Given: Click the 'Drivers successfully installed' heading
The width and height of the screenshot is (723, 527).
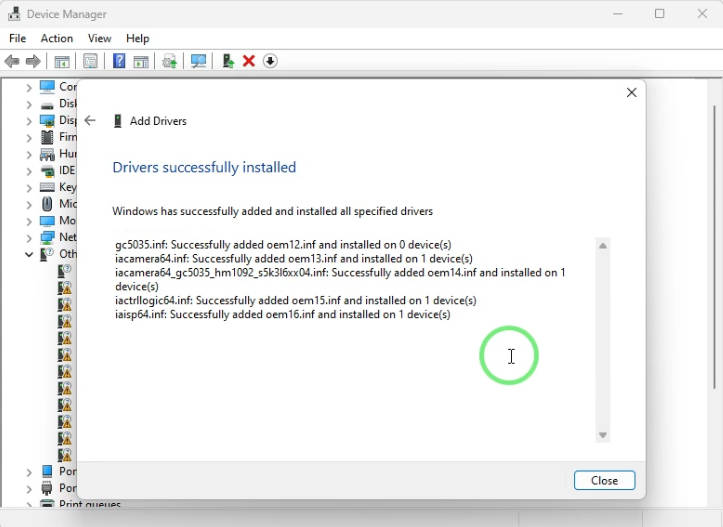Looking at the screenshot, I should [x=204, y=167].
